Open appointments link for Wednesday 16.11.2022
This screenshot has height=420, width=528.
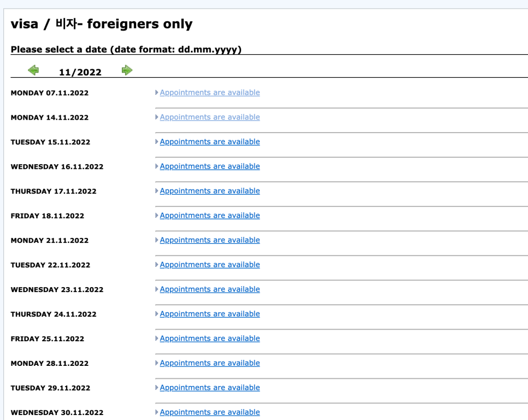pyautogui.click(x=210, y=166)
